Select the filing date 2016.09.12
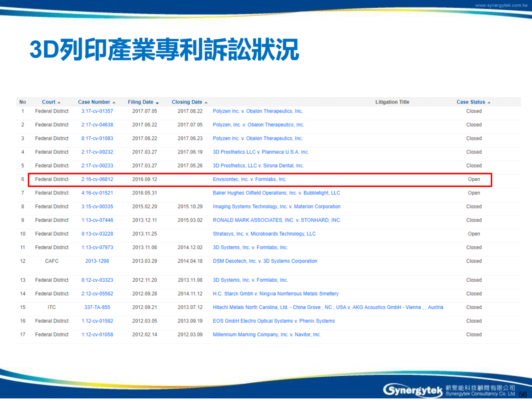Viewport: 532px width, 401px height. tap(145, 179)
